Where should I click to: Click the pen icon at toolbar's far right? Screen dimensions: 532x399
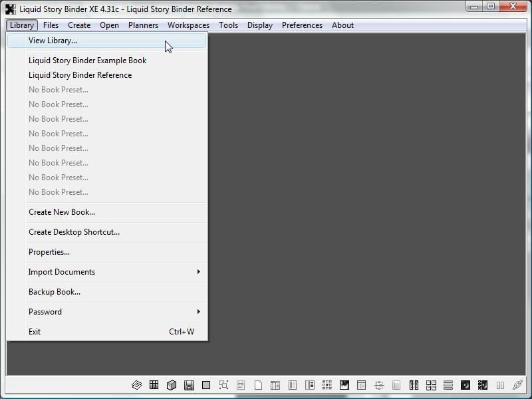pos(517,385)
